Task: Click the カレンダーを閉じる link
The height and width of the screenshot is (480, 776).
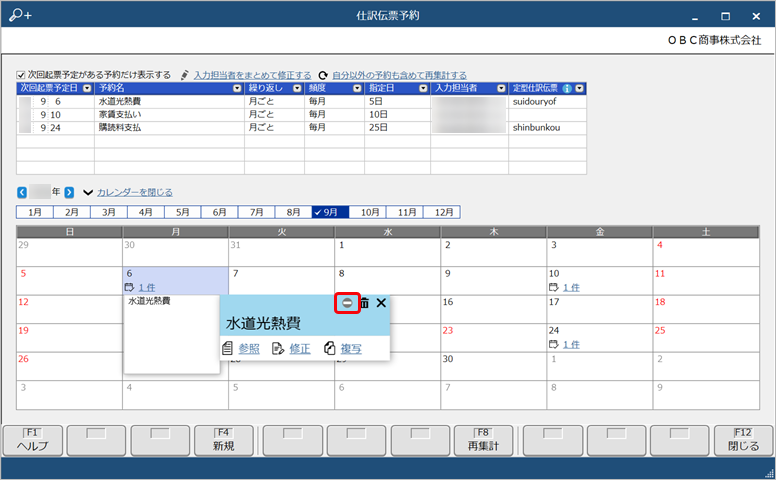Action: 135,192
